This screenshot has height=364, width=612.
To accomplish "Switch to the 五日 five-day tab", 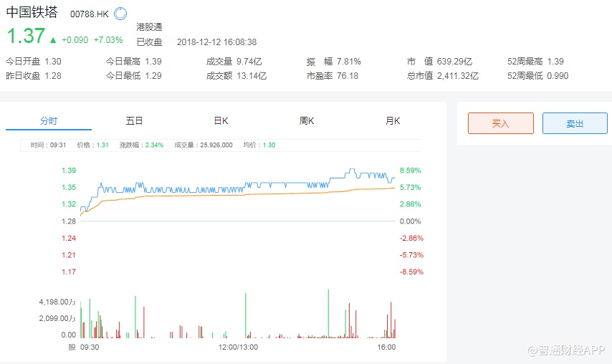I will [134, 121].
